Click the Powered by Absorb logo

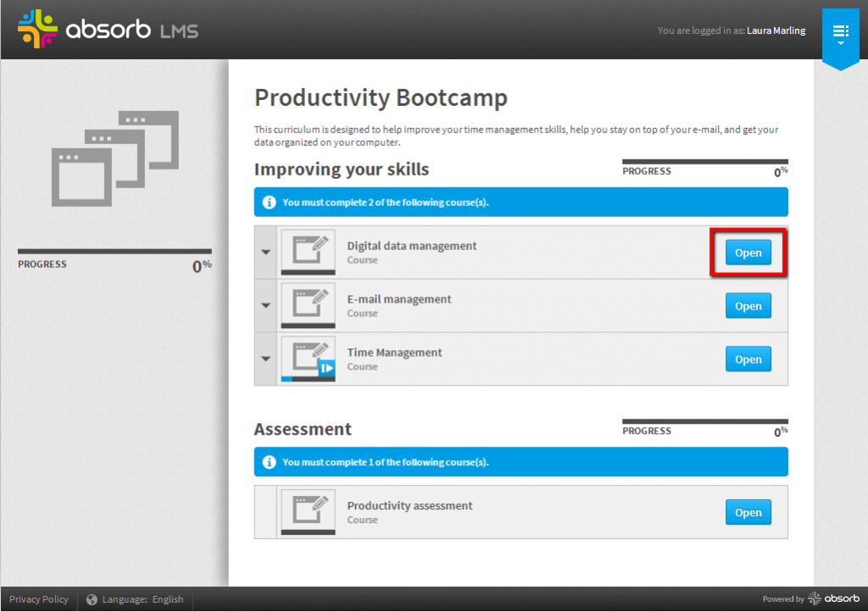[811, 598]
